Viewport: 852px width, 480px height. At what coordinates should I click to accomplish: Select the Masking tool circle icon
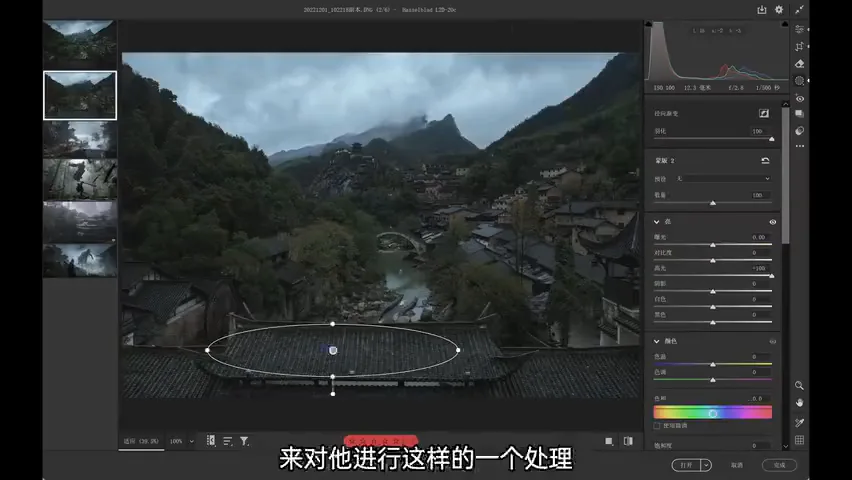pos(799,80)
